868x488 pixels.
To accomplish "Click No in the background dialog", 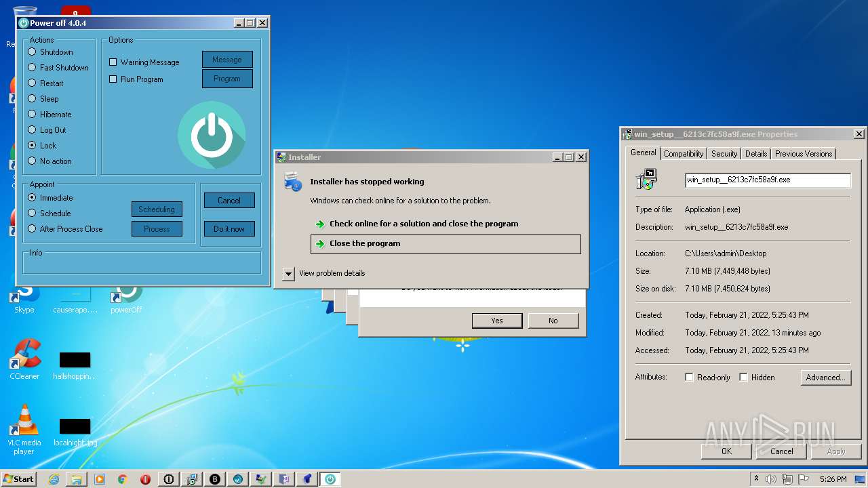I will pos(553,321).
